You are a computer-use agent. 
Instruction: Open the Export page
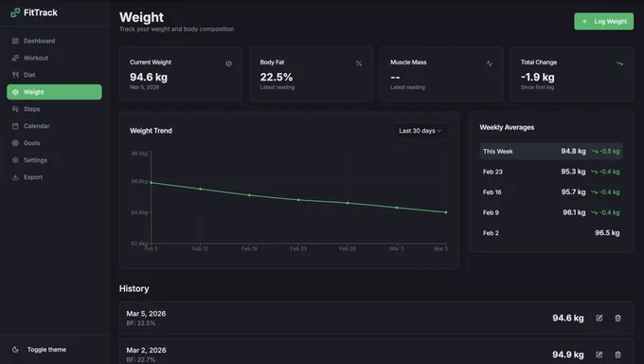click(x=54, y=177)
